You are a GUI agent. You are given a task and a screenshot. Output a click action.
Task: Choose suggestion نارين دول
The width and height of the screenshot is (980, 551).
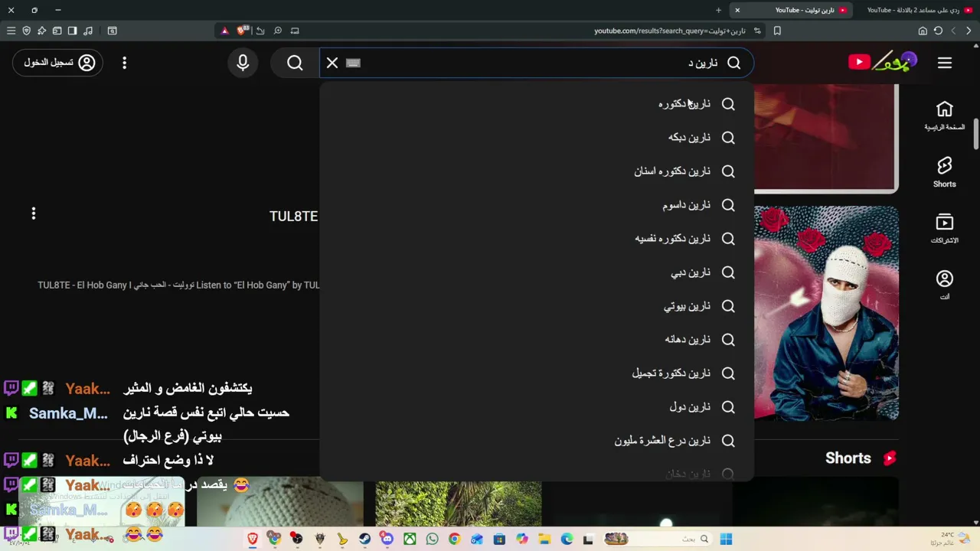pyautogui.click(x=537, y=407)
